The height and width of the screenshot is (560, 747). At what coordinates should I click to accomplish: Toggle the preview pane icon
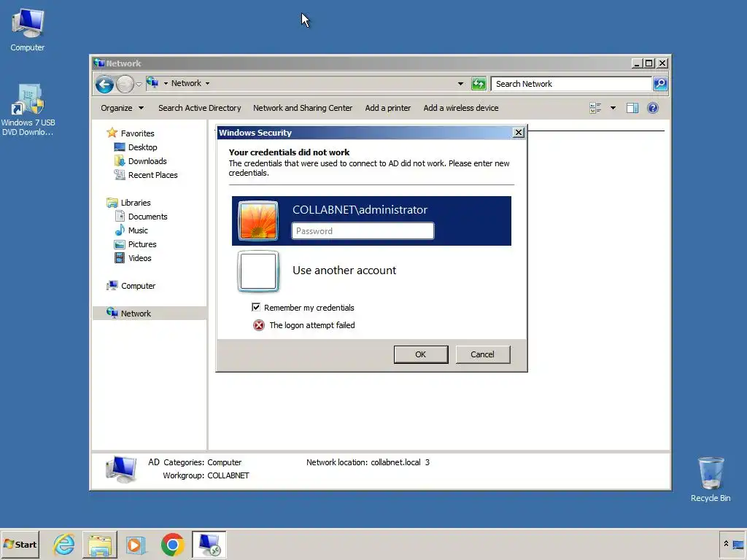[x=632, y=108]
